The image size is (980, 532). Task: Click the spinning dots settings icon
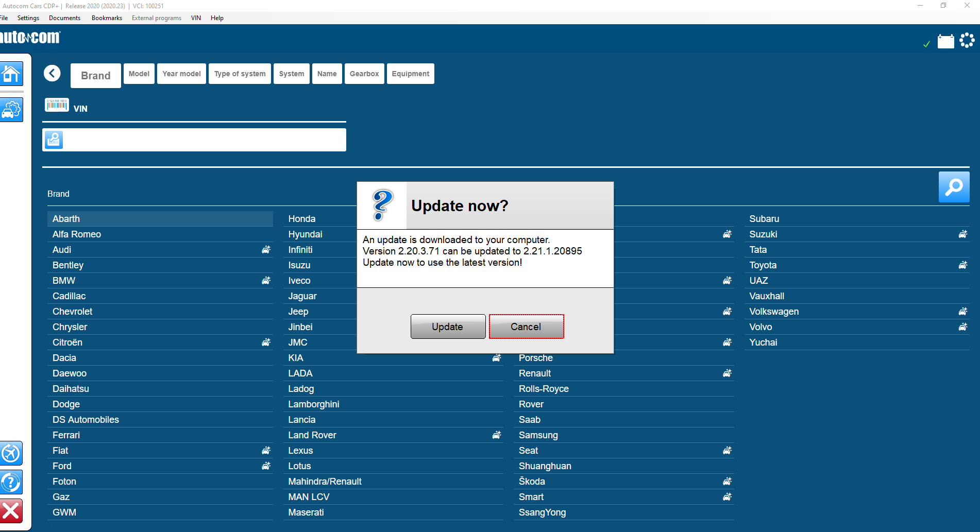pyautogui.click(x=967, y=40)
